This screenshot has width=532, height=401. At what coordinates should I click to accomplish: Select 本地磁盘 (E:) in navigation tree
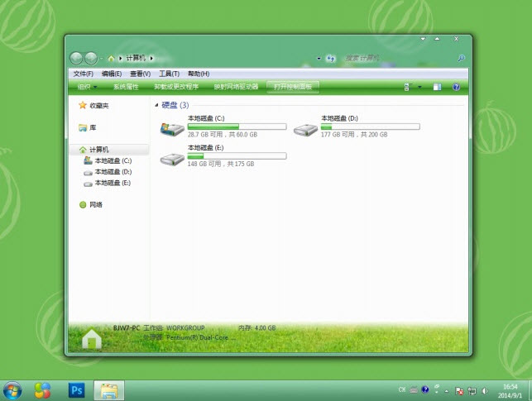click(x=113, y=183)
